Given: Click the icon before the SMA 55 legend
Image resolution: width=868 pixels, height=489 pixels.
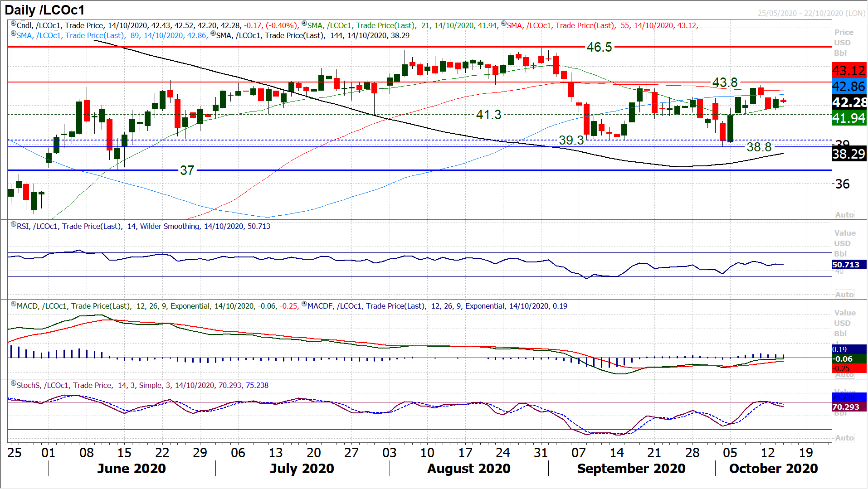Looking at the screenshot, I should pyautogui.click(x=504, y=24).
